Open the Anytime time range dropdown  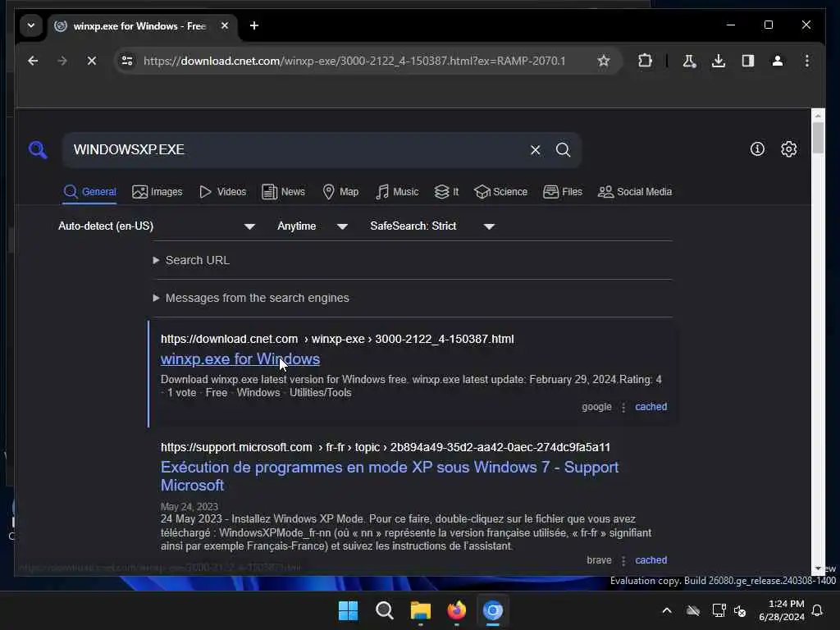pos(313,226)
